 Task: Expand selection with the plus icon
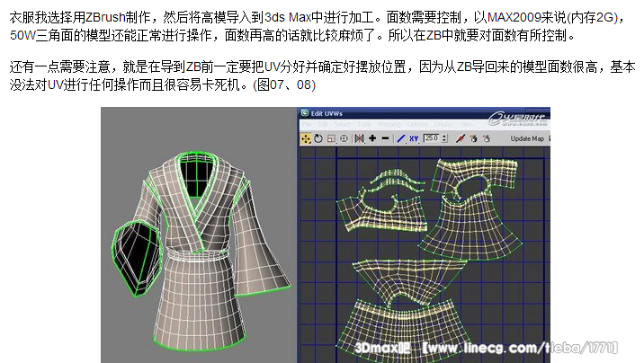tap(373, 138)
